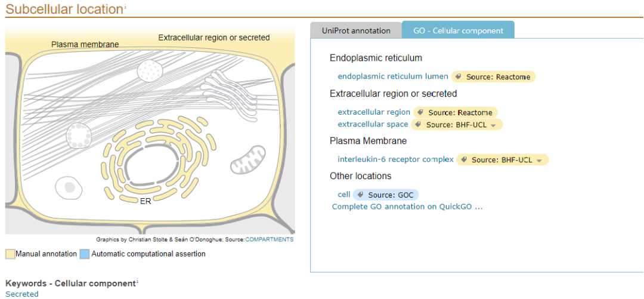The height and width of the screenshot is (299, 644).
Task: Click the cell GO term link
Action: coord(344,195)
